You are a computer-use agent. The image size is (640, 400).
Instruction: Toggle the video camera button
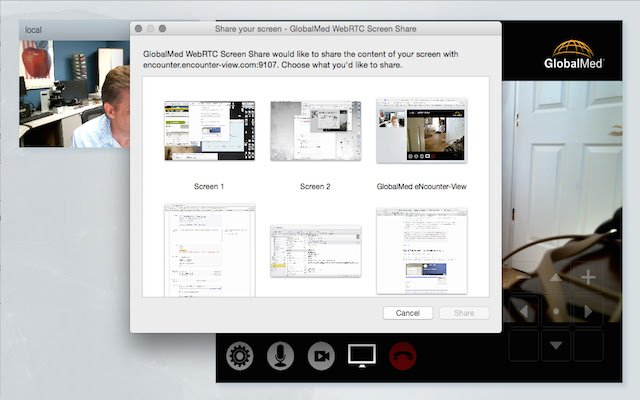[x=321, y=356]
